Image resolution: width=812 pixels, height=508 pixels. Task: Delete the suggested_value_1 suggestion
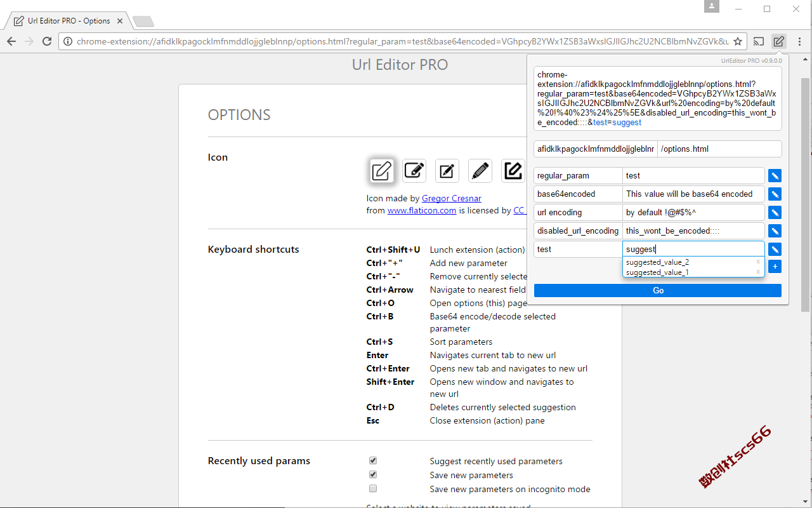[757, 272]
